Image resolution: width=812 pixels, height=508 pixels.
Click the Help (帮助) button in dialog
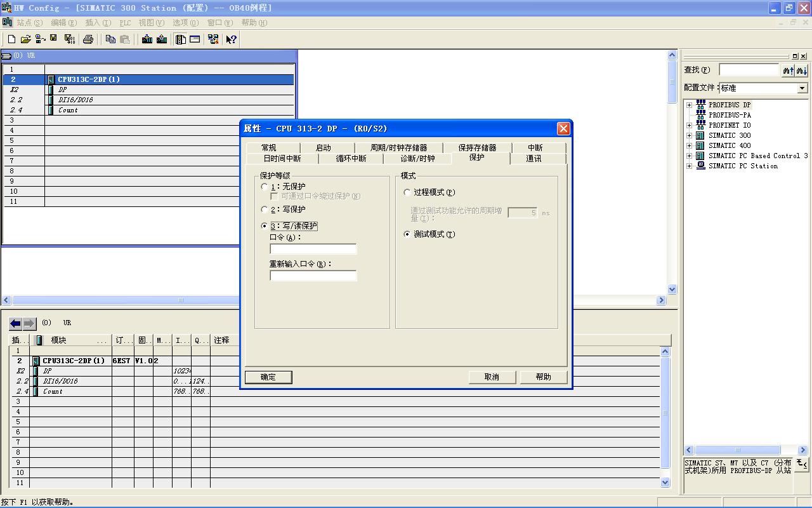pos(544,377)
